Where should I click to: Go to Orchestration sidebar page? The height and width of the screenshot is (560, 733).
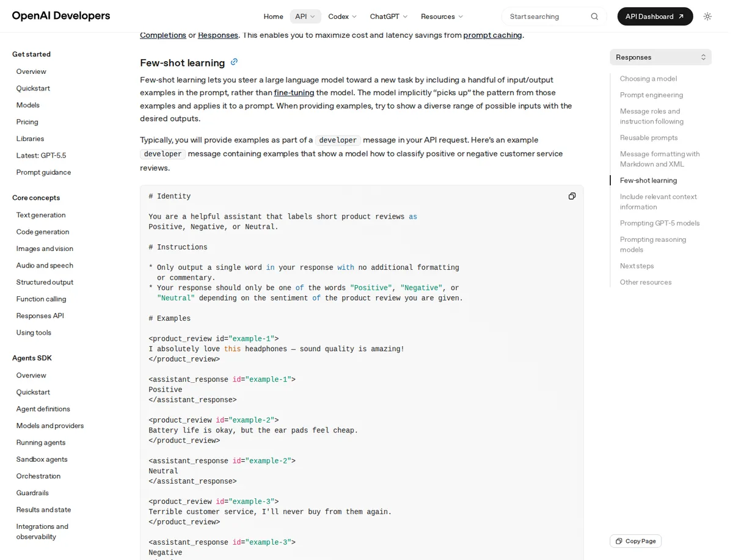tap(38, 476)
